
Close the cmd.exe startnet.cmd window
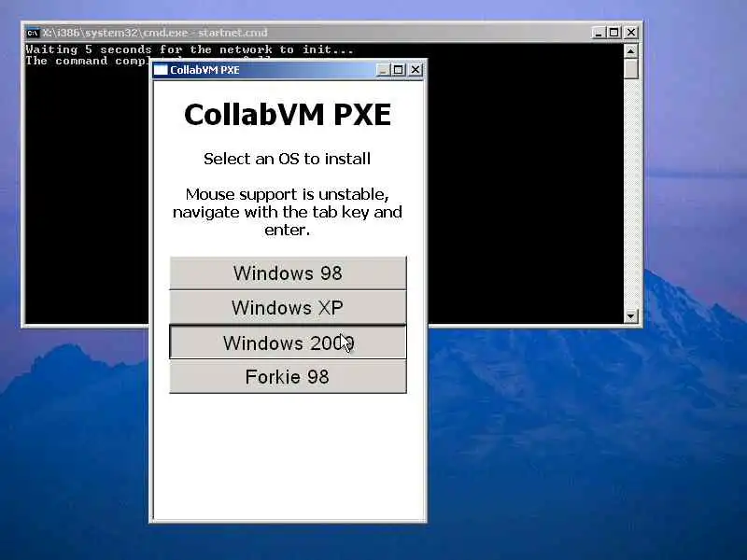click(631, 33)
